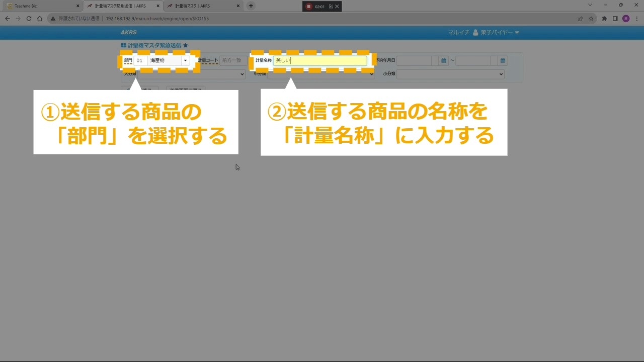Click the AKRS logo in the header

(129, 33)
